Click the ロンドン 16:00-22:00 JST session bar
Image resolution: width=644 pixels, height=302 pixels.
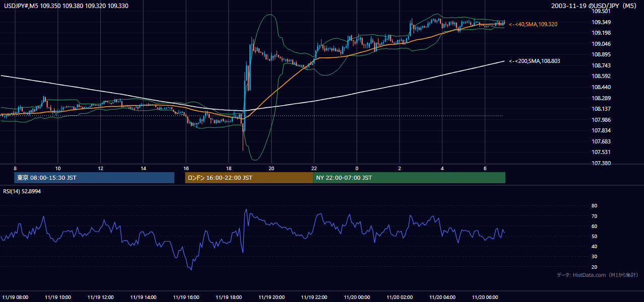point(249,178)
